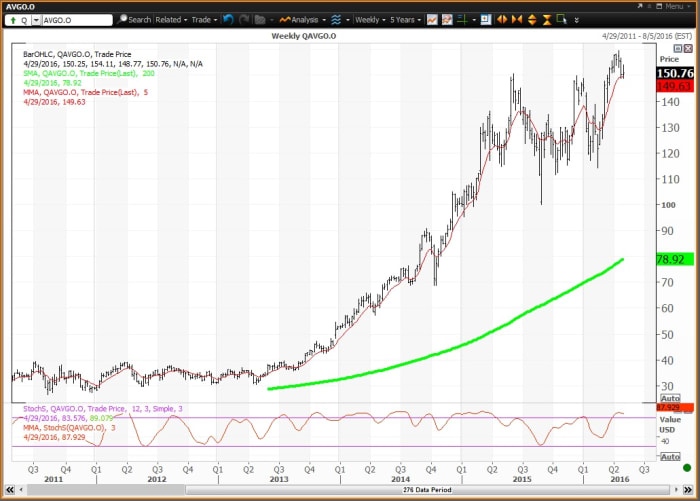Click the compress horizontally orange arrows icon

tap(517, 19)
